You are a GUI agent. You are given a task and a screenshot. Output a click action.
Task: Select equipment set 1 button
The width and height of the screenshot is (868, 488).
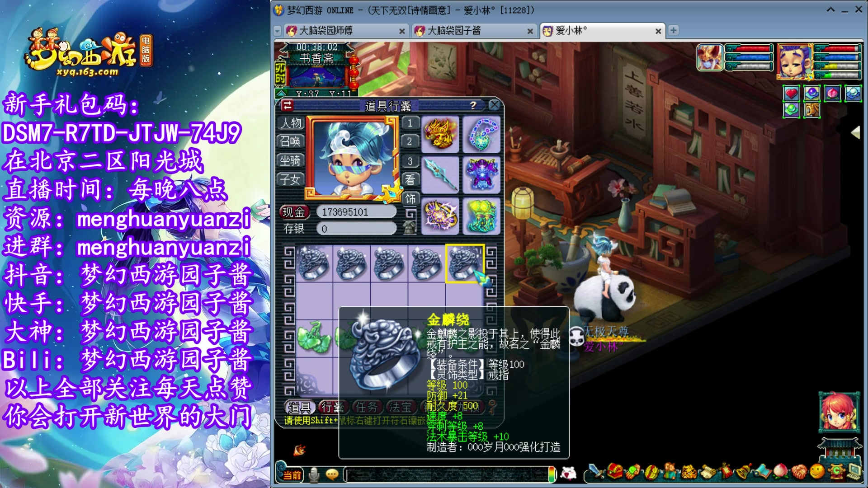click(410, 123)
